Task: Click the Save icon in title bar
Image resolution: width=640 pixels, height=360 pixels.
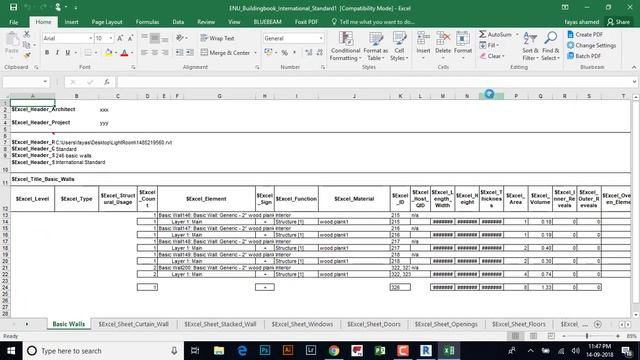Action: pos(13,7)
